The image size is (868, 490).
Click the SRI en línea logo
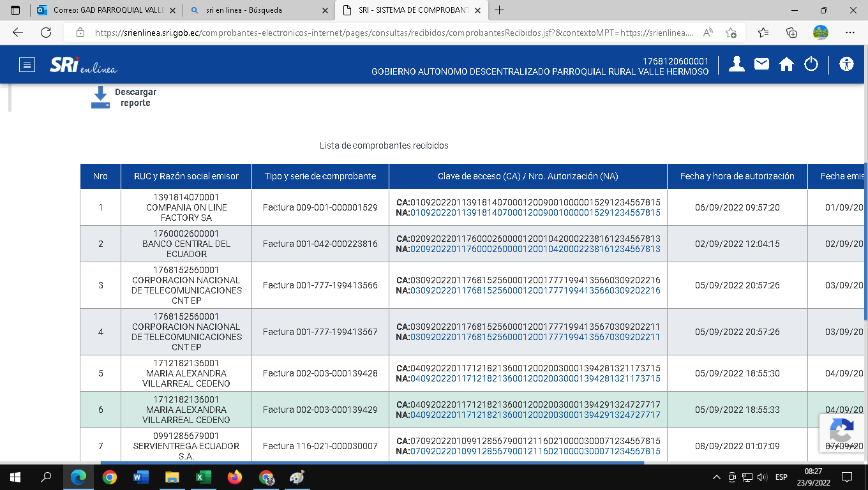[83, 65]
